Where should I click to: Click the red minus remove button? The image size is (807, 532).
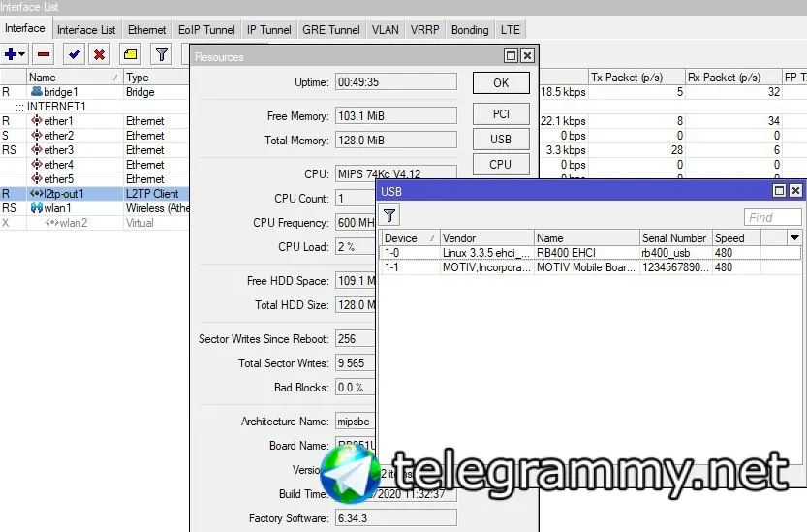(44, 54)
